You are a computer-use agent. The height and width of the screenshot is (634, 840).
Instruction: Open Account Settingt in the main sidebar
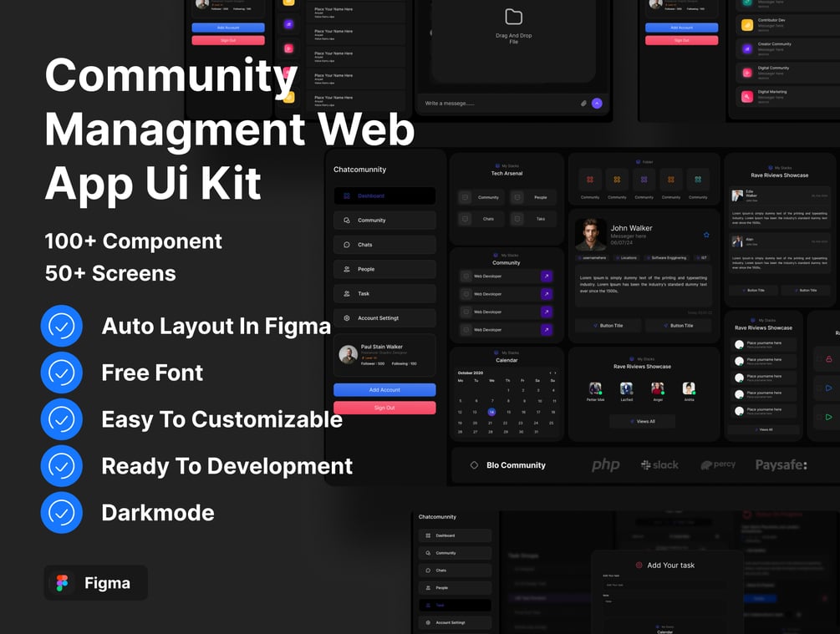click(x=384, y=318)
